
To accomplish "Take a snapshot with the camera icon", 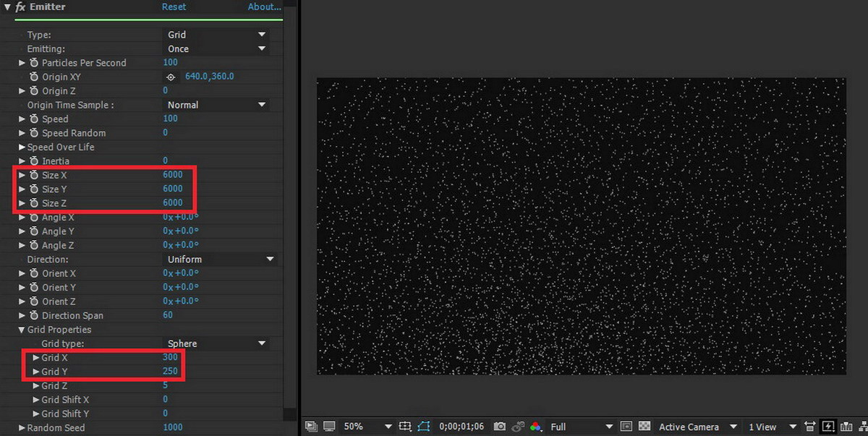I will point(500,427).
